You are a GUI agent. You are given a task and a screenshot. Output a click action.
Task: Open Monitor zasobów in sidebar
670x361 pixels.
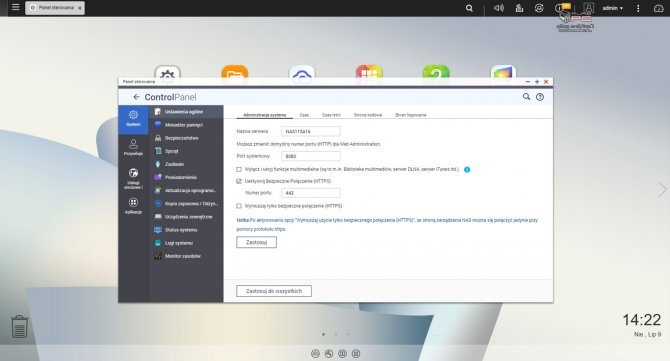(186, 256)
